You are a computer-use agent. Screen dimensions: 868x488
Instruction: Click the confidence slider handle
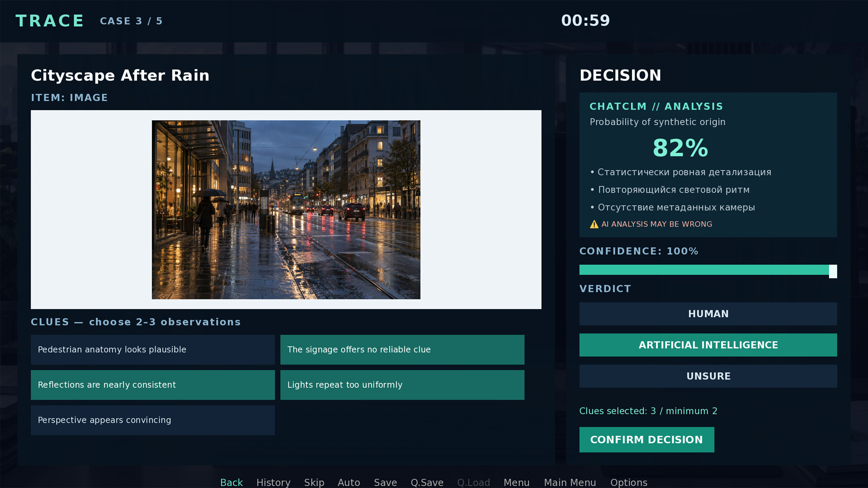click(833, 271)
